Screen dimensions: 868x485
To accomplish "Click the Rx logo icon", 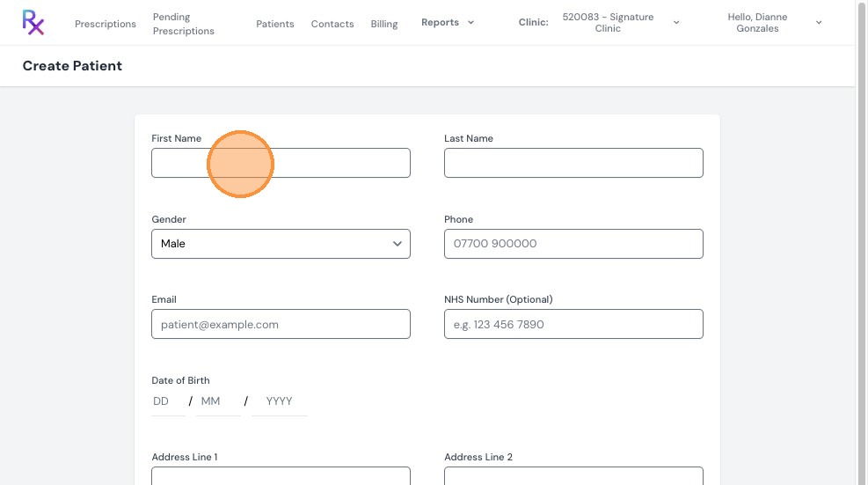I will 33,23.
